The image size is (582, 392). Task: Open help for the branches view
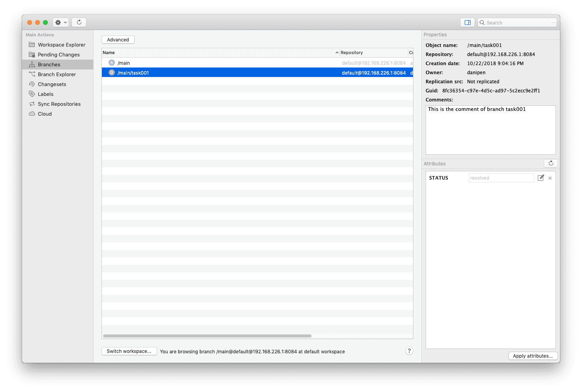click(409, 351)
